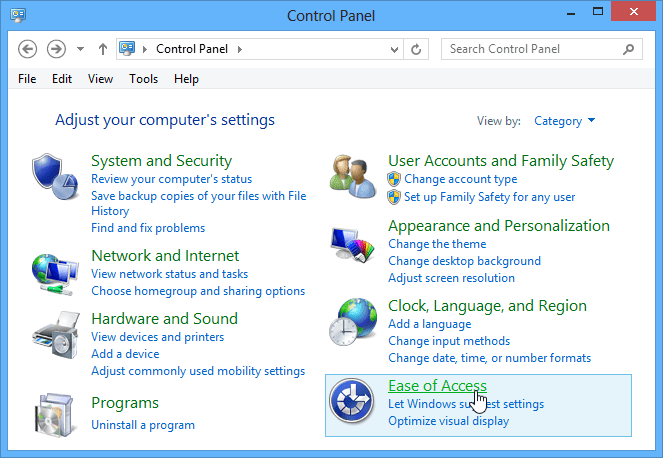
Task: Open the File menu
Action: click(x=27, y=79)
